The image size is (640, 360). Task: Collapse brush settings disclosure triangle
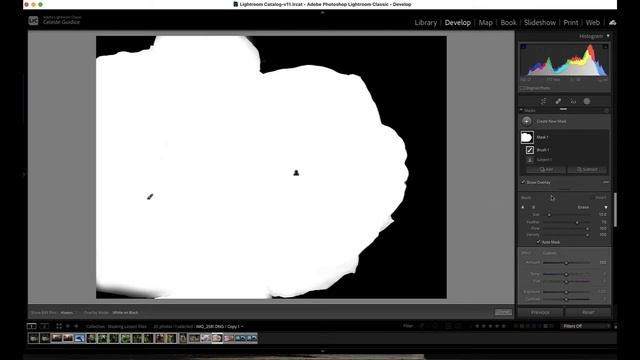pyautogui.click(x=606, y=207)
